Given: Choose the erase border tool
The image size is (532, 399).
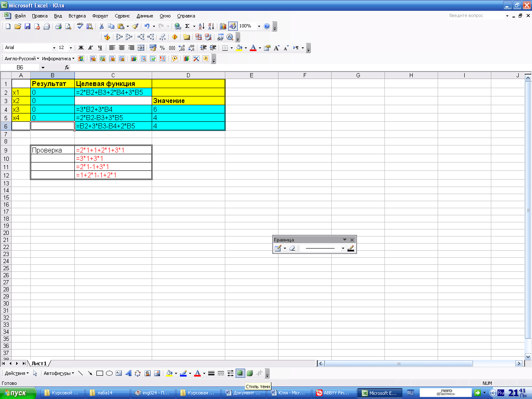Looking at the screenshot, I should 292,248.
